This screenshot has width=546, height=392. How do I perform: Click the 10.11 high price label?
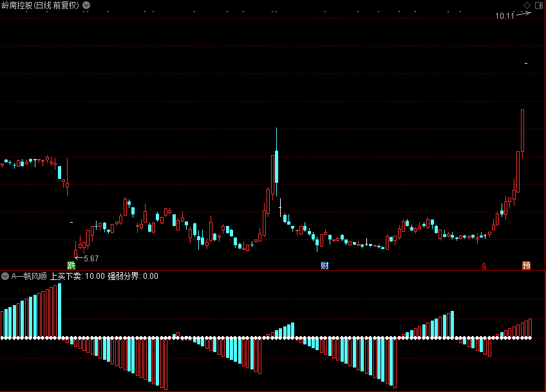505,15
